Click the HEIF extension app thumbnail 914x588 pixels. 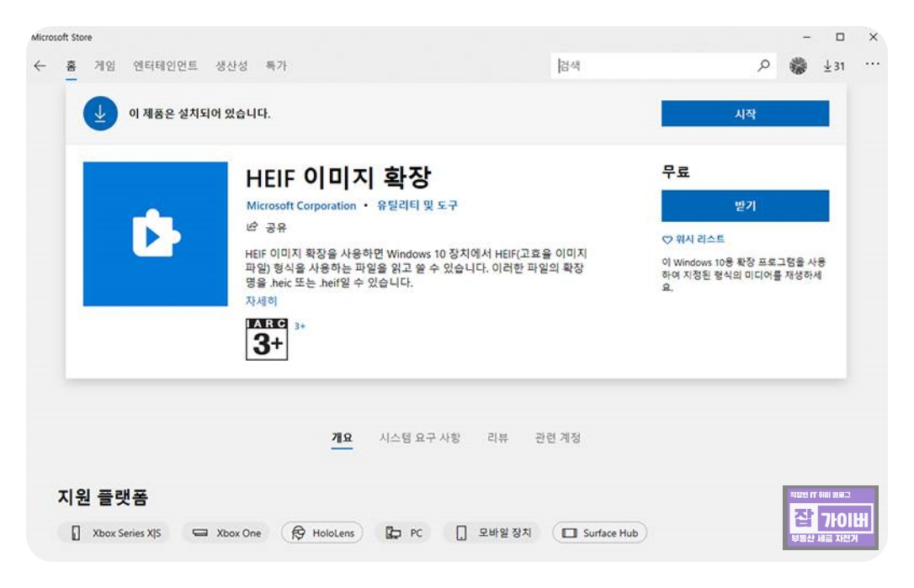pyautogui.click(x=156, y=234)
